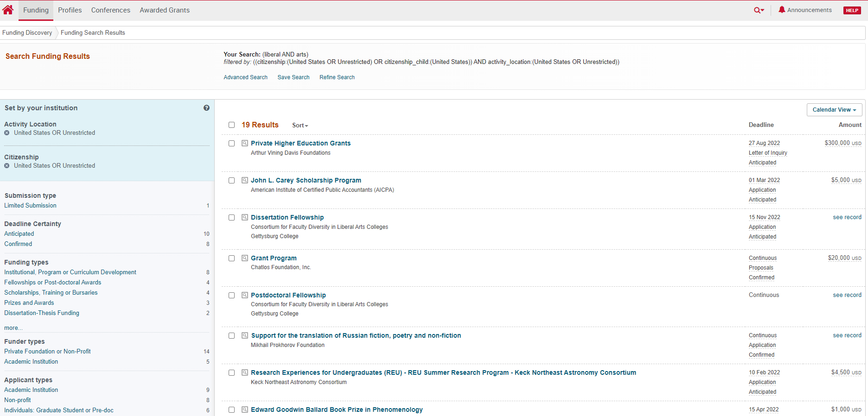Open the search magnifier icon in the header

[x=758, y=10]
